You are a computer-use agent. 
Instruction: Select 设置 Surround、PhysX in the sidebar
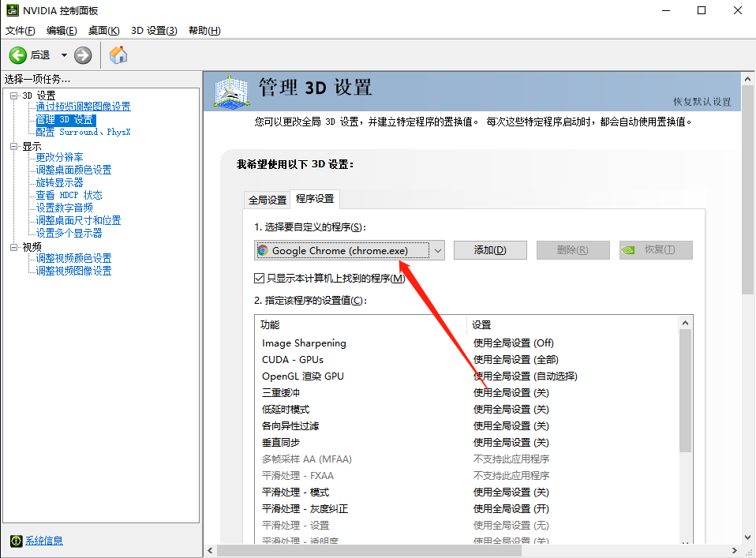(x=82, y=132)
